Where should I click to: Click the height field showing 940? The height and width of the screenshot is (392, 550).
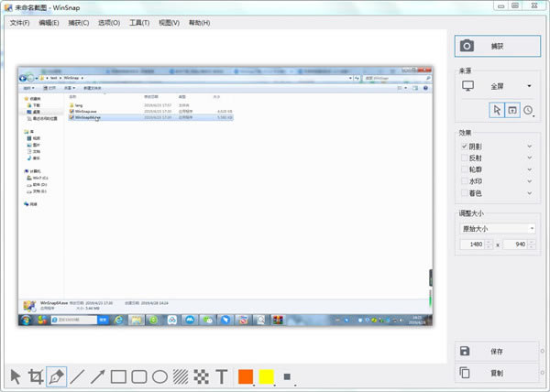516,245
